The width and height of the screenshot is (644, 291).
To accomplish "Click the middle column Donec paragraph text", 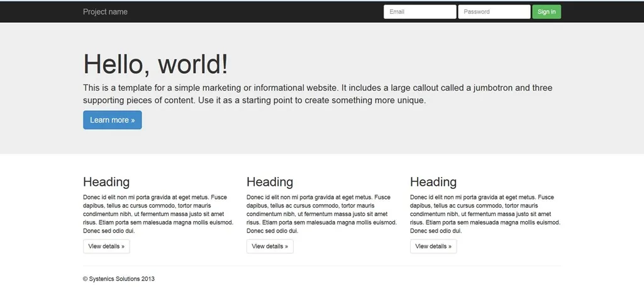I will click(x=321, y=214).
